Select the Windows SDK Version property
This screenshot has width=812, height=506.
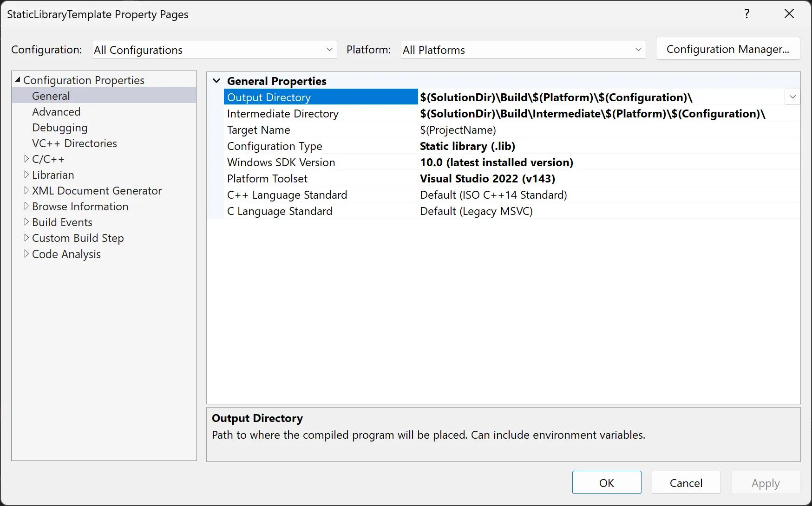281,162
